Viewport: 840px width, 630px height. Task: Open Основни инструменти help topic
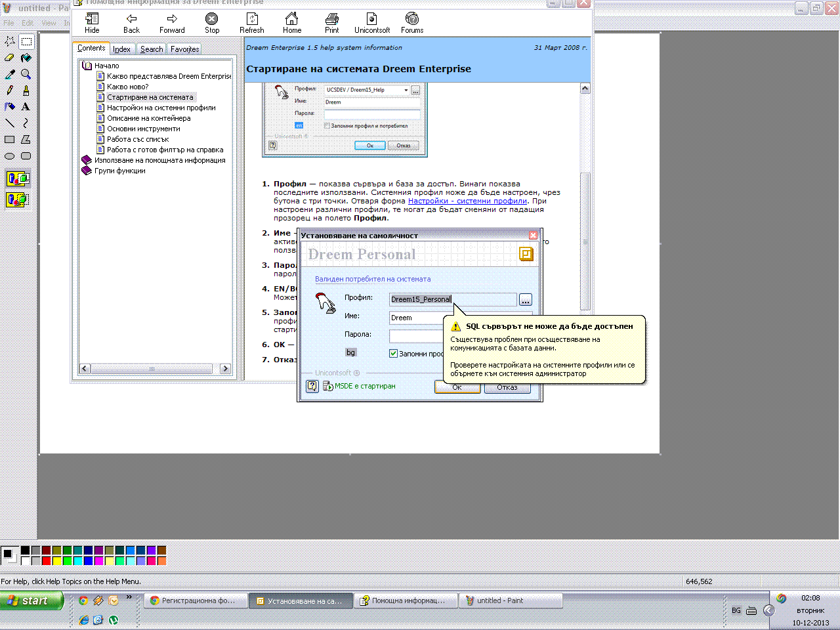point(144,129)
